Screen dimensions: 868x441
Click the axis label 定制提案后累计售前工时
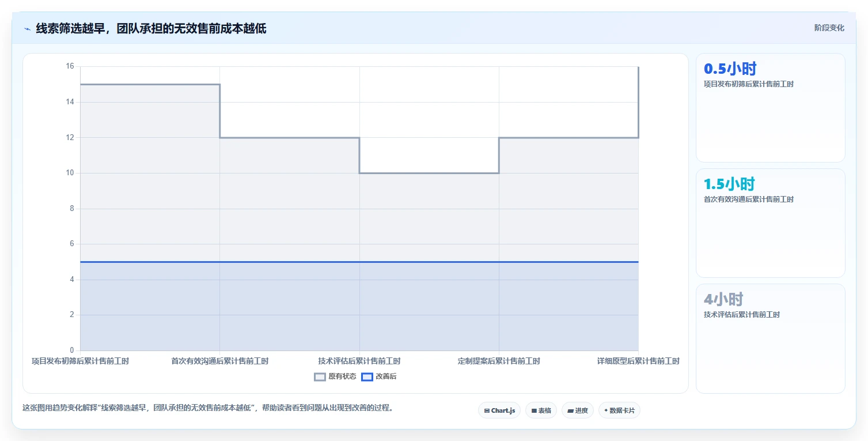pos(499,361)
